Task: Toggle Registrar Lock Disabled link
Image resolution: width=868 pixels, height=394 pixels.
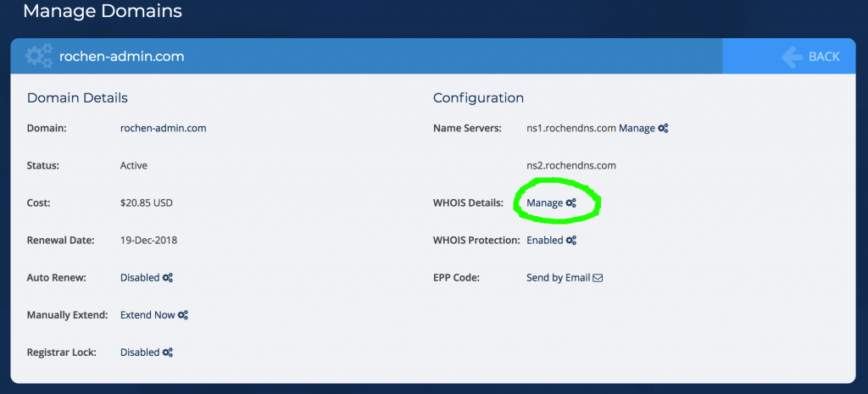Action: 140,352
